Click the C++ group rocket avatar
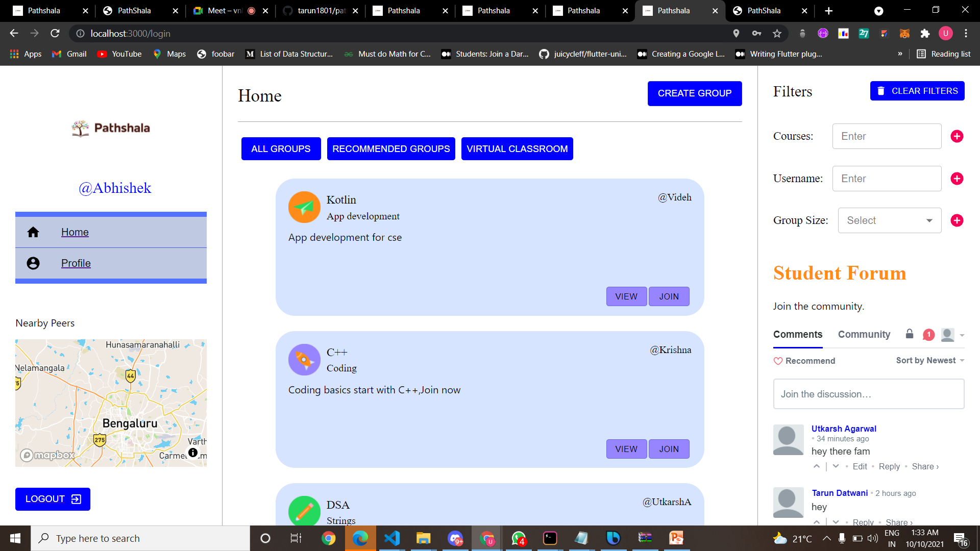The height and width of the screenshot is (551, 980). pos(304,360)
